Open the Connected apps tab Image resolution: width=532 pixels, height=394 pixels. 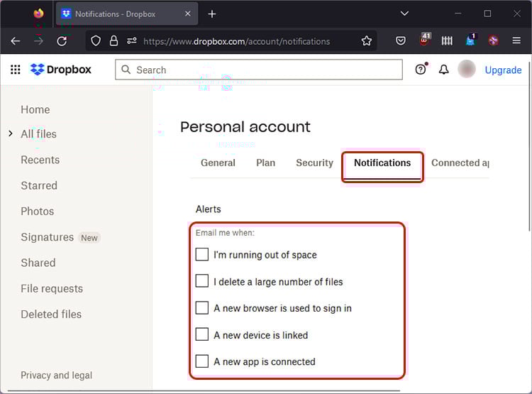pos(460,163)
